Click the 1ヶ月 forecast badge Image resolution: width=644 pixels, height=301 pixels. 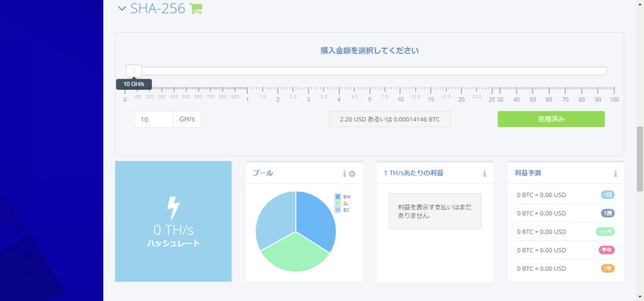606,232
